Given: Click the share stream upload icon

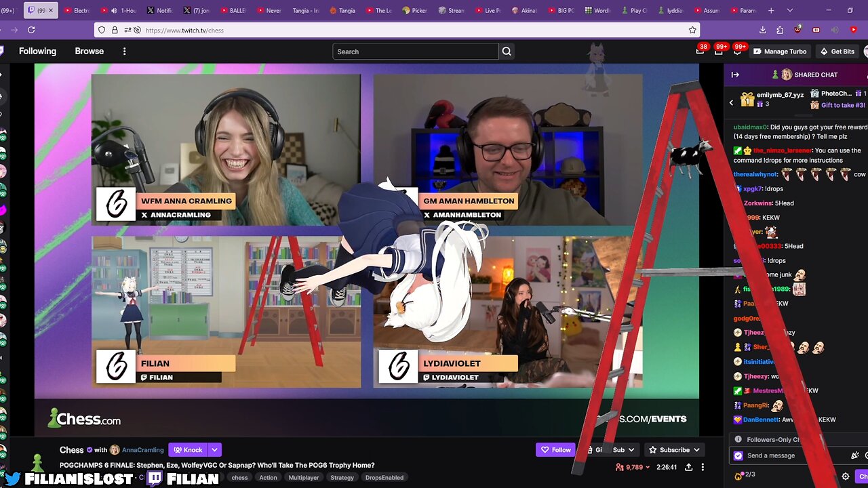Looking at the screenshot, I should (688, 467).
